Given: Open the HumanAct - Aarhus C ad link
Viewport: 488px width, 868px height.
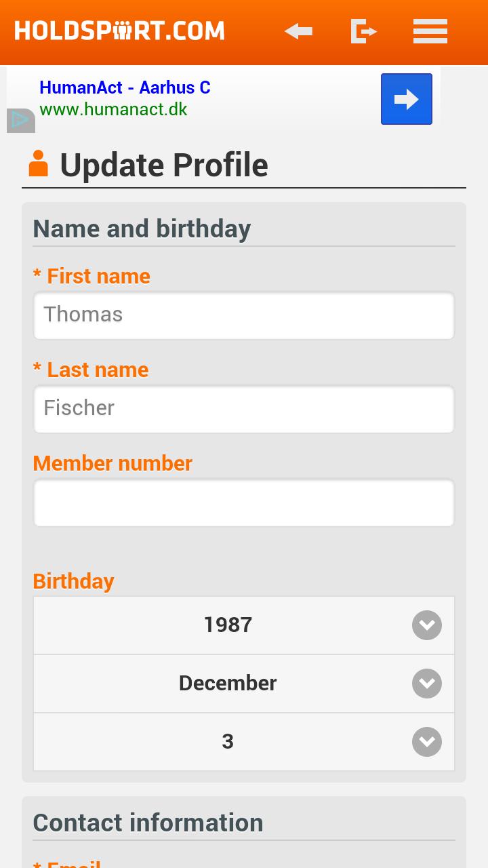Looking at the screenshot, I should (125, 87).
